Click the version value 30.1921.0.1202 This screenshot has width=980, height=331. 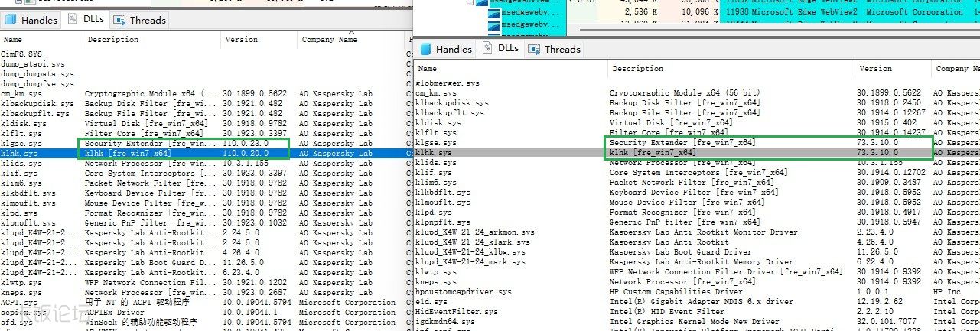(256, 283)
